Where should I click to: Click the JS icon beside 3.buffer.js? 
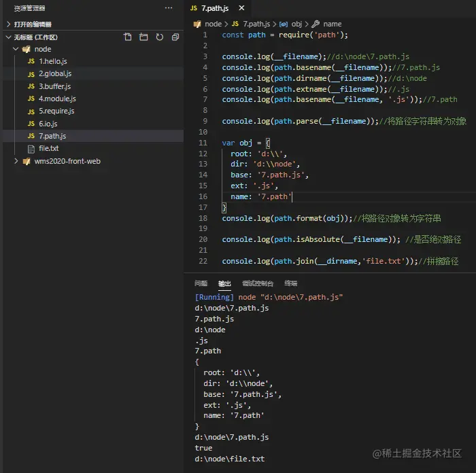(x=31, y=86)
